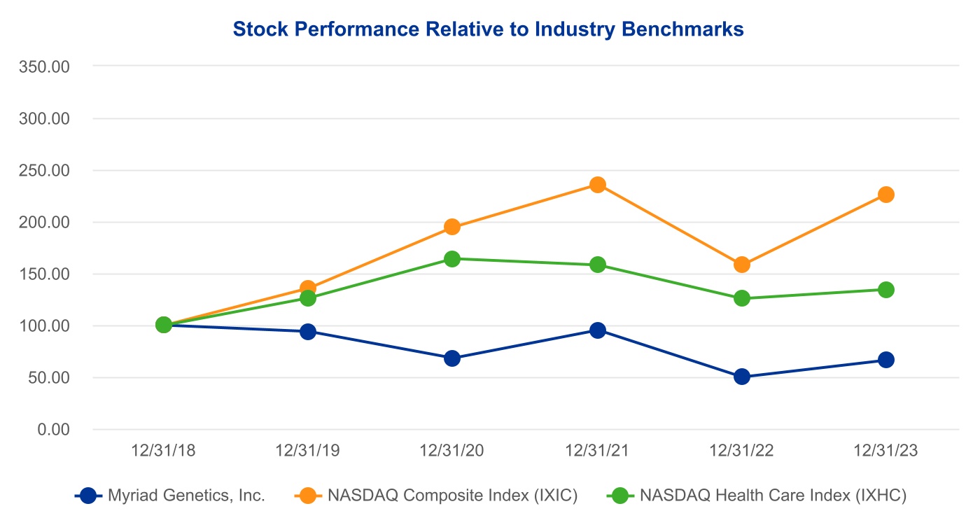
Task: Click the blue data point at 12/31/22
Action: click(x=742, y=377)
